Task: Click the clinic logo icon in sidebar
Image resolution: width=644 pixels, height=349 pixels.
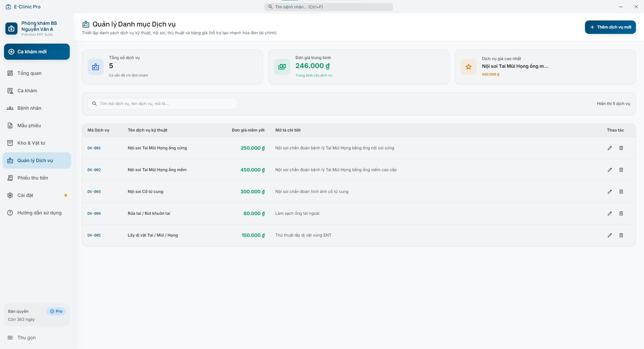Action: [x=11, y=29]
